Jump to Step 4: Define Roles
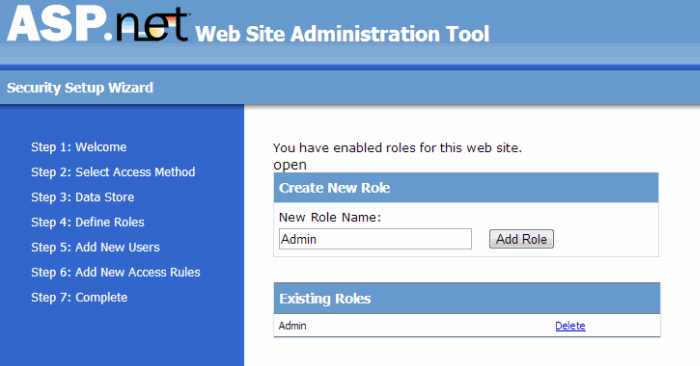The width and height of the screenshot is (700, 366). [x=88, y=222]
